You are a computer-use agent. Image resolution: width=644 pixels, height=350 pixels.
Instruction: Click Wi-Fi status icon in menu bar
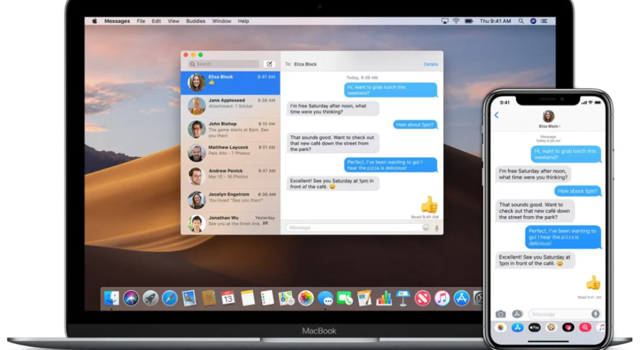click(x=456, y=21)
